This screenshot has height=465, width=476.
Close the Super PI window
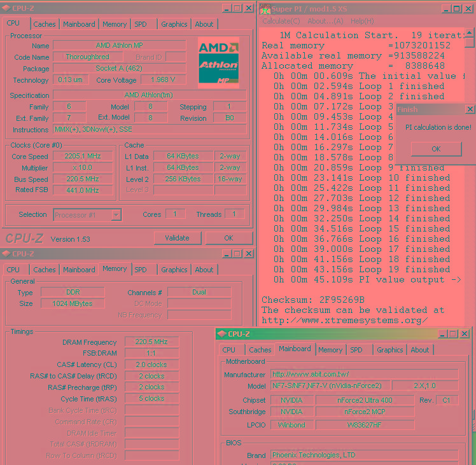pyautogui.click(x=468, y=9)
